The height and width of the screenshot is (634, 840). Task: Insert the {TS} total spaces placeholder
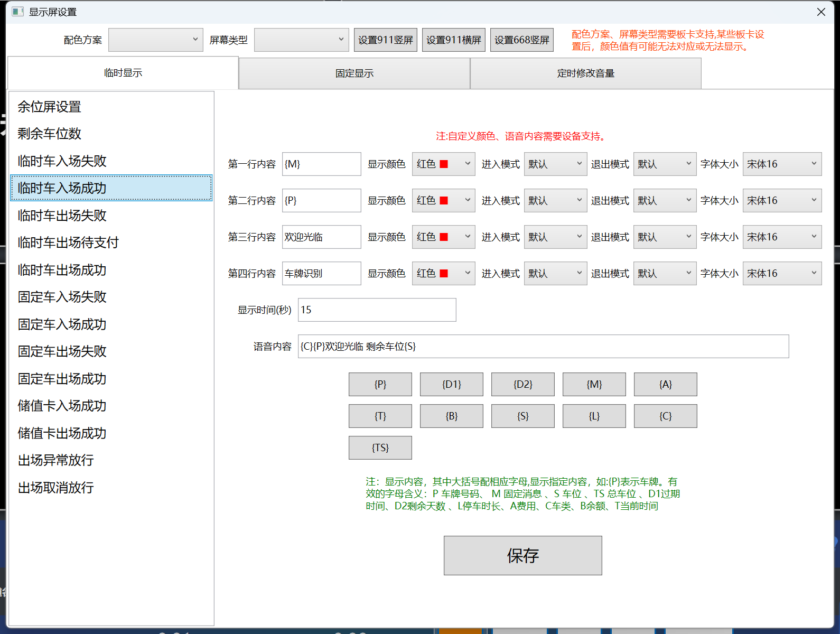point(380,447)
